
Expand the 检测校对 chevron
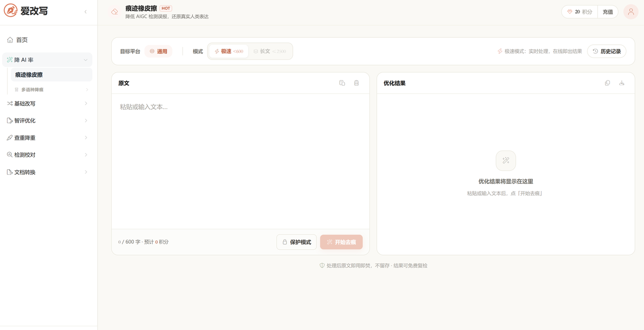pyautogui.click(x=86, y=155)
